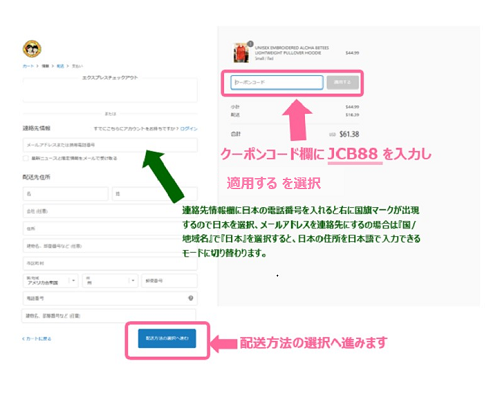The width and height of the screenshot is (500, 399).
Task: Open the state (州) dropdown
Action: (x=110, y=281)
